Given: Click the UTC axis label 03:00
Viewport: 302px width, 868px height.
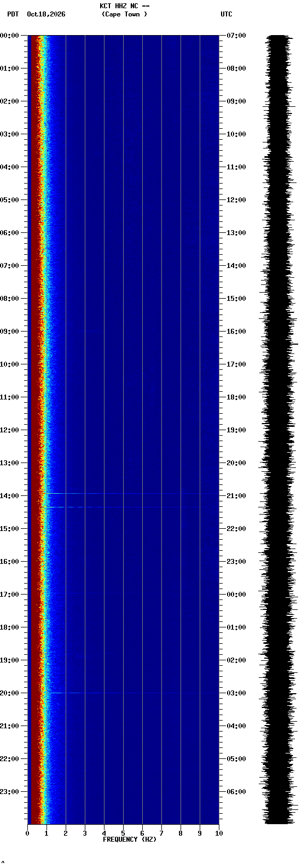Looking at the screenshot, I should (x=236, y=693).
